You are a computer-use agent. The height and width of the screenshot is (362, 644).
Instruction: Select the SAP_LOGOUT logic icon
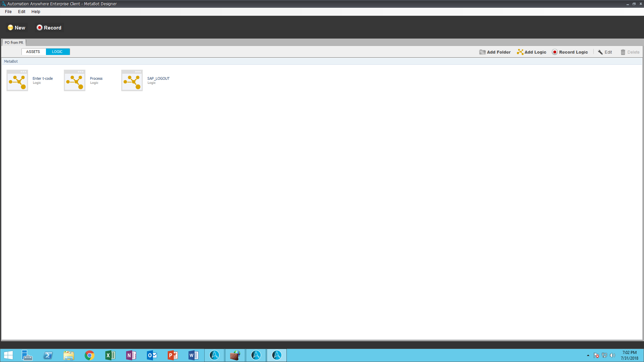tap(132, 80)
